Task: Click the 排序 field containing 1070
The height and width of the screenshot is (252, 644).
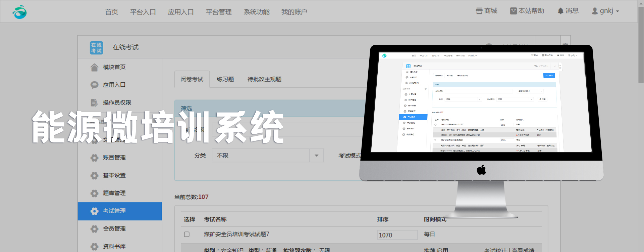Action: point(397,235)
